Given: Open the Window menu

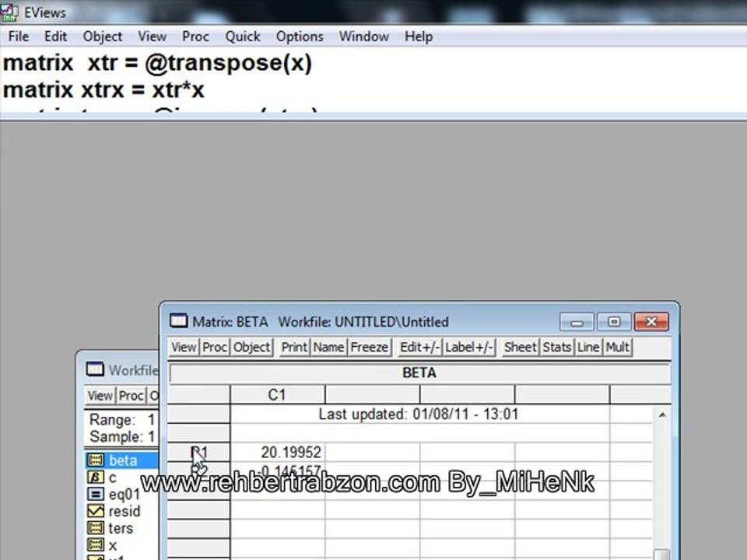Looking at the screenshot, I should click(x=364, y=37).
